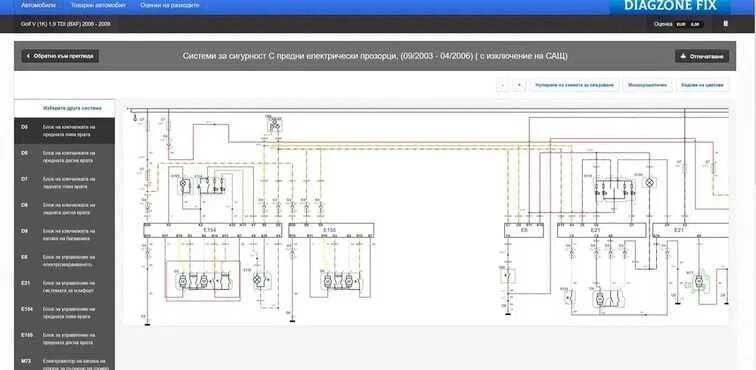Open the Оценки на разходите menu
The image size is (756, 370).
point(169,6)
